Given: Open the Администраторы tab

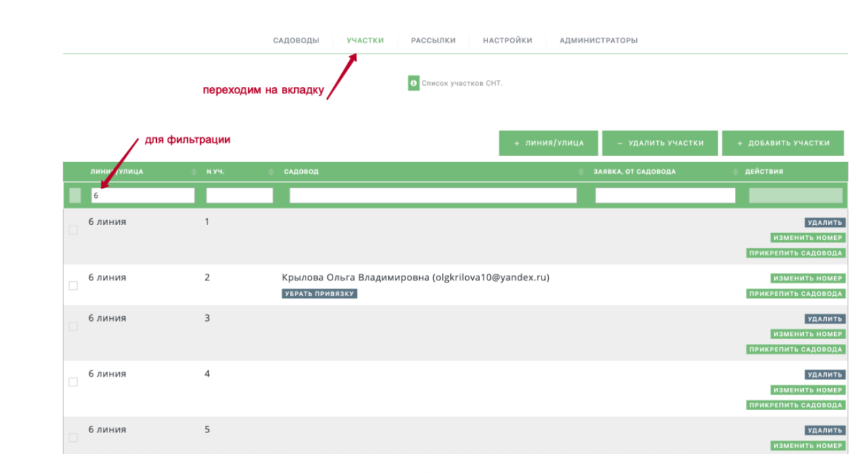Looking at the screenshot, I should tap(598, 41).
